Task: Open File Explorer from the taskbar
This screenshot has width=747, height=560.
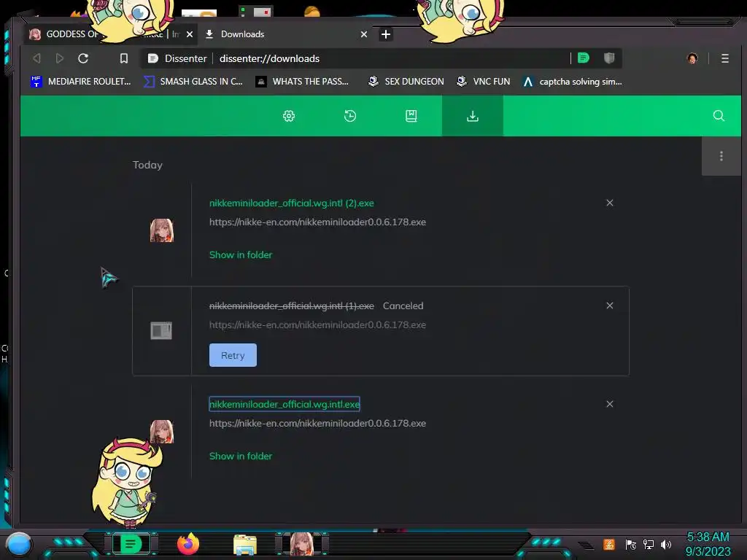Action: pyautogui.click(x=245, y=545)
